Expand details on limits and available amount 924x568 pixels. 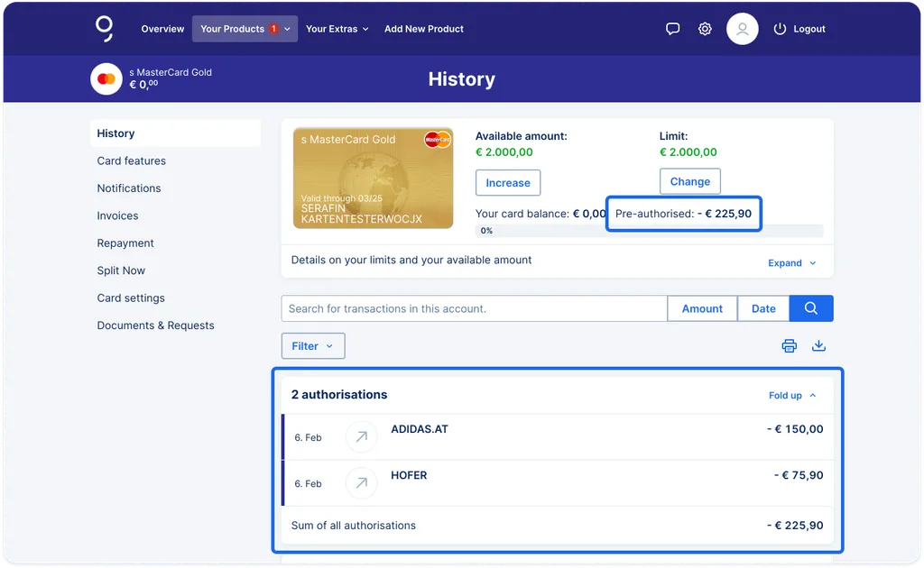click(x=791, y=263)
